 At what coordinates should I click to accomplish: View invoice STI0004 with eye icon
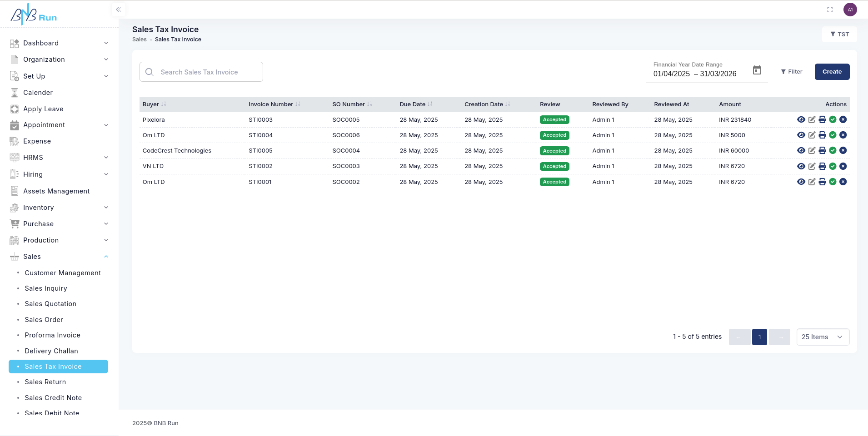click(801, 135)
